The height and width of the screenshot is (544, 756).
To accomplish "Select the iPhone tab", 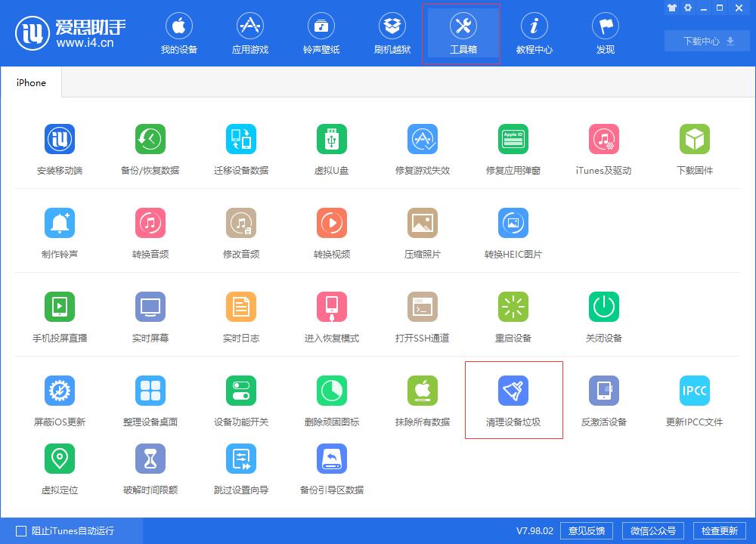I will coord(30,82).
